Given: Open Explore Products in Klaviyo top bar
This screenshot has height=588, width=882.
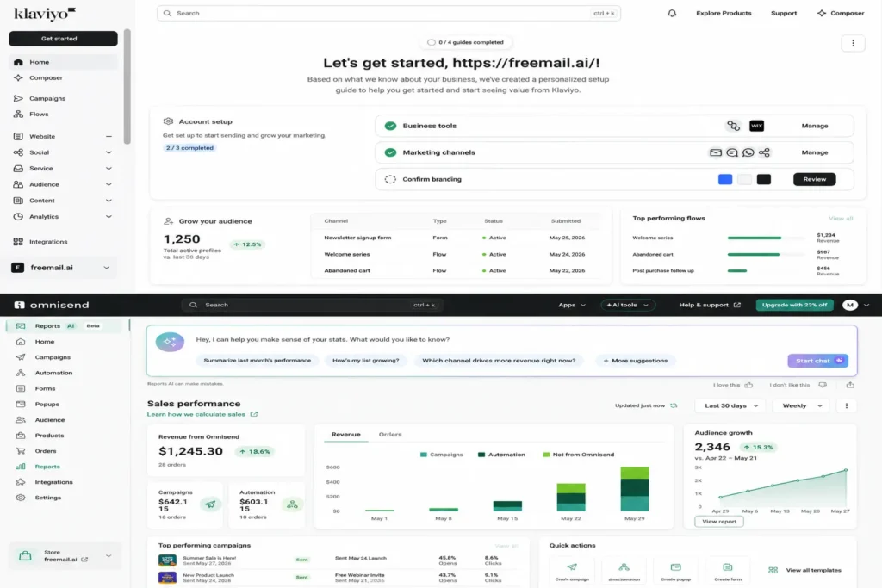Looking at the screenshot, I should click(724, 13).
